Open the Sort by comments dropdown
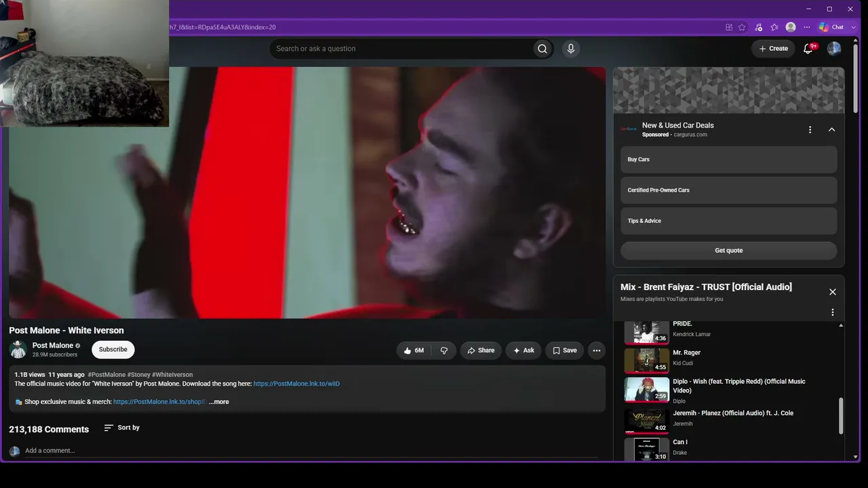 pos(122,428)
